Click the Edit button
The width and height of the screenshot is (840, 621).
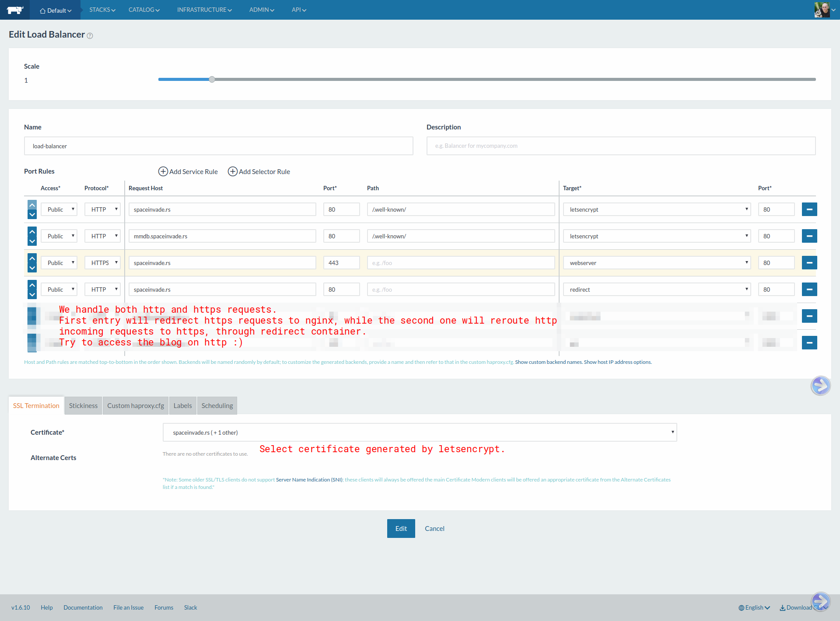coord(401,529)
